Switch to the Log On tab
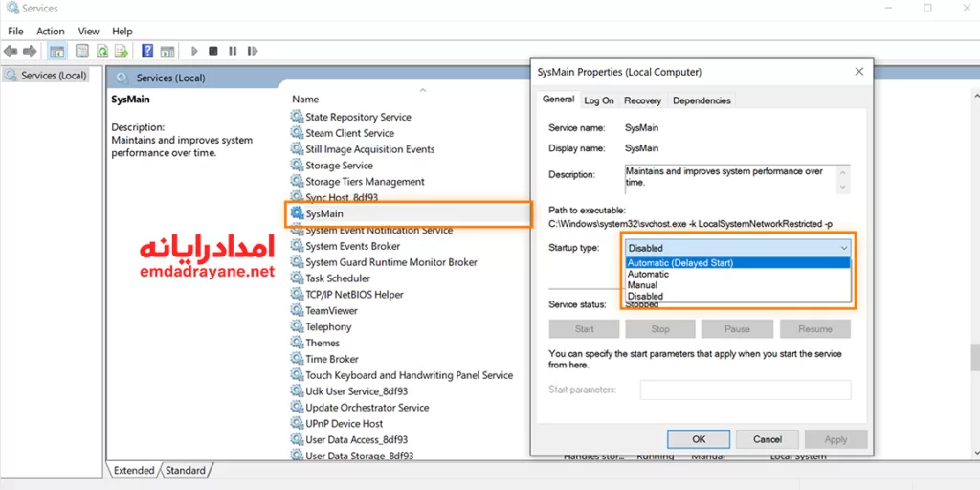This screenshot has width=980, height=490. coord(599,100)
